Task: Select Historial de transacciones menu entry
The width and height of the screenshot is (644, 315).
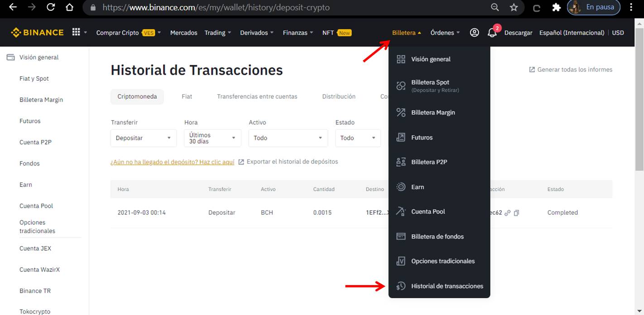Action: pyautogui.click(x=439, y=286)
